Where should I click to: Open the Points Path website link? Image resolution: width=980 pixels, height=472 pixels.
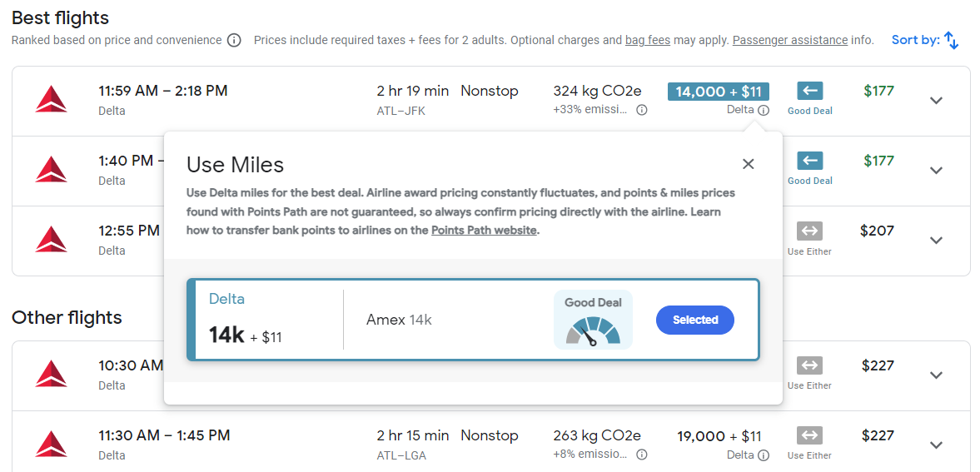pos(484,231)
